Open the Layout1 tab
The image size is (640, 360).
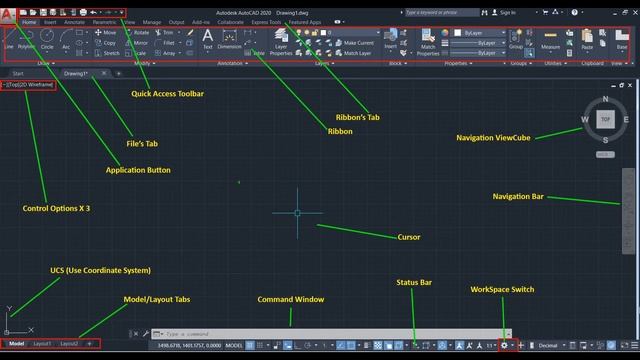tap(42, 344)
